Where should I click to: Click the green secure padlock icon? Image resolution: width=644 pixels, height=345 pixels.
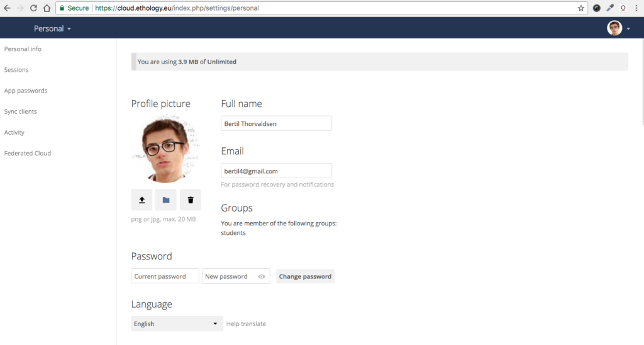tap(62, 8)
